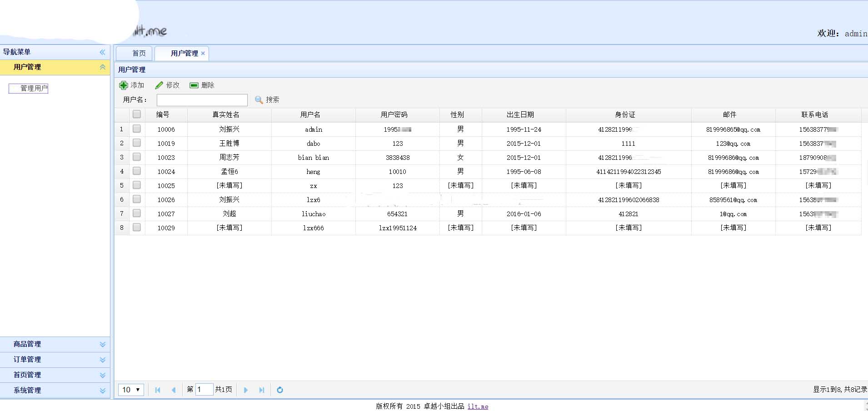Switch to the 首页 tab

[x=139, y=53]
